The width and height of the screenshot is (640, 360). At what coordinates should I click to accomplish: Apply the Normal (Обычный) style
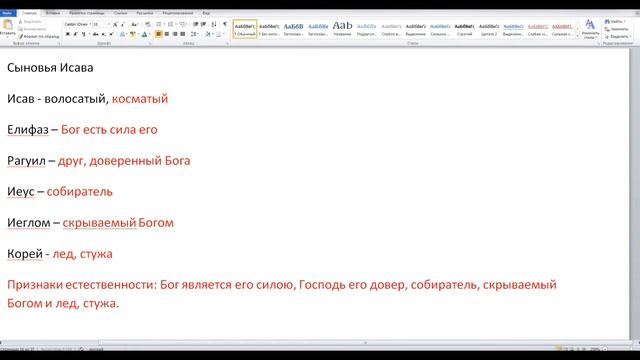click(245, 29)
